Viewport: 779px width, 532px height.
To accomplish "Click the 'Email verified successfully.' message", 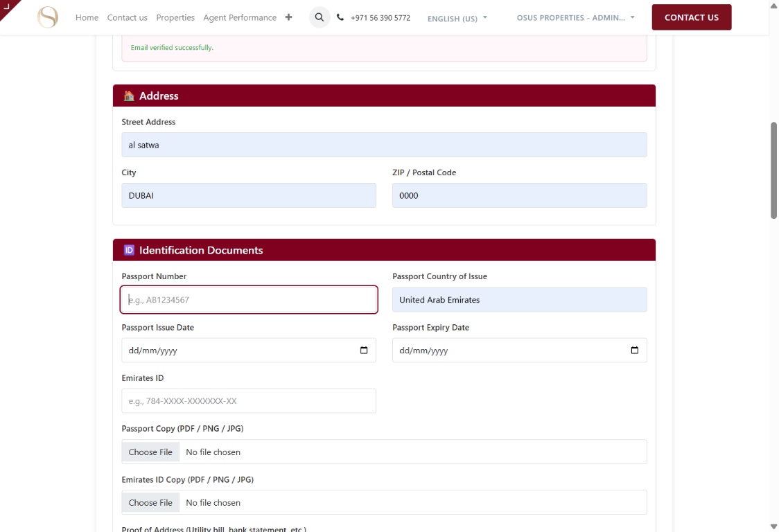I will click(x=172, y=48).
